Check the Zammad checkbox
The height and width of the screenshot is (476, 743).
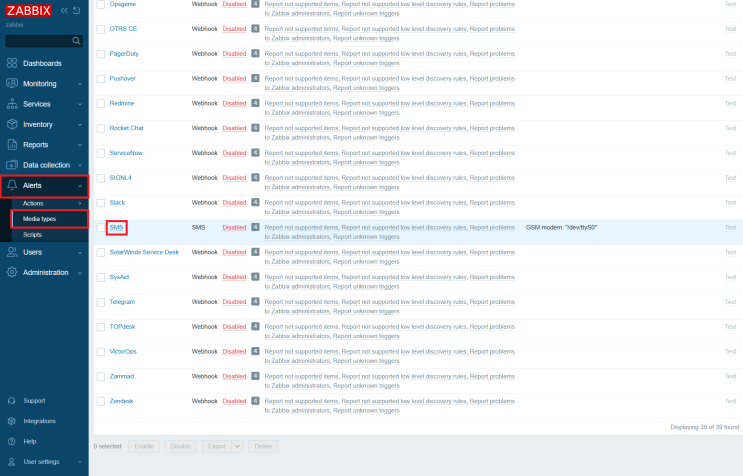click(x=100, y=377)
